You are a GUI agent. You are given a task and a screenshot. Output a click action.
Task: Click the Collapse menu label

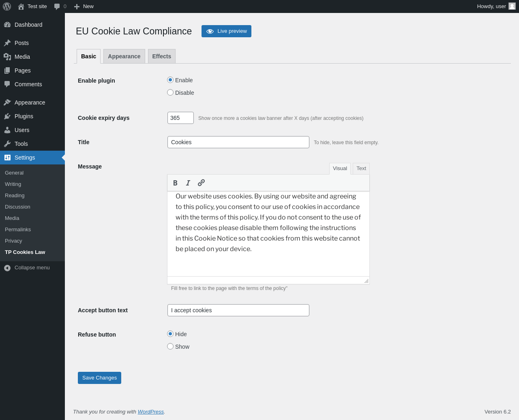point(32,268)
